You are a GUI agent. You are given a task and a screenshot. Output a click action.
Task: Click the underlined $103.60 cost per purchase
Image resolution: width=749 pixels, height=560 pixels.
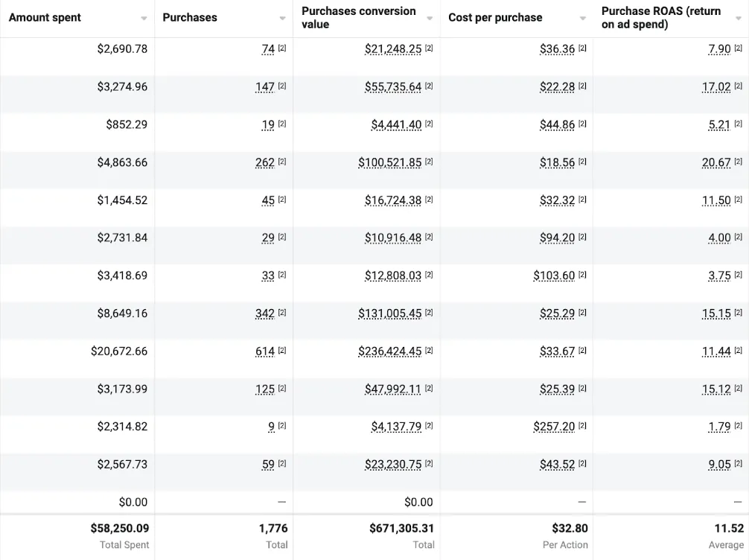coord(554,276)
